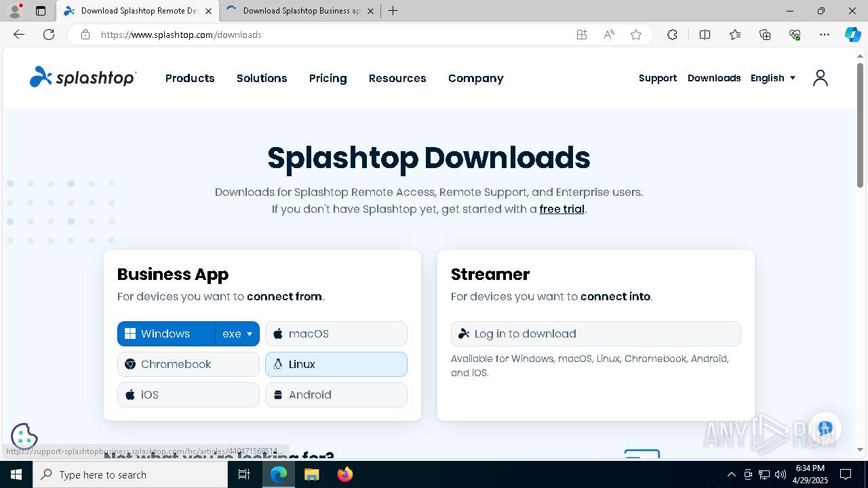Select the iOS download option
868x488 pixels.
189,394
